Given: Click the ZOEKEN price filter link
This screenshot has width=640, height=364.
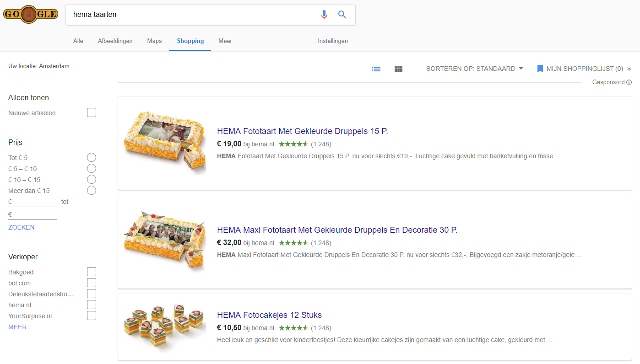Looking at the screenshot, I should pyautogui.click(x=22, y=227).
